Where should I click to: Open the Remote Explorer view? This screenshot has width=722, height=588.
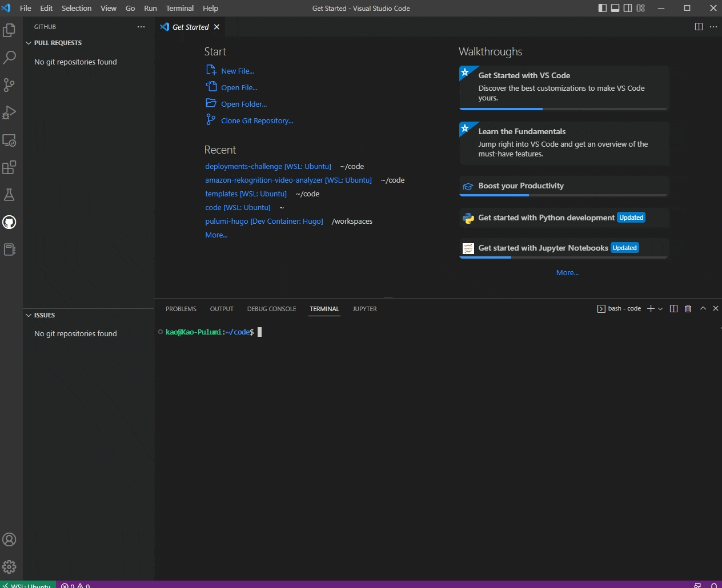click(x=9, y=140)
